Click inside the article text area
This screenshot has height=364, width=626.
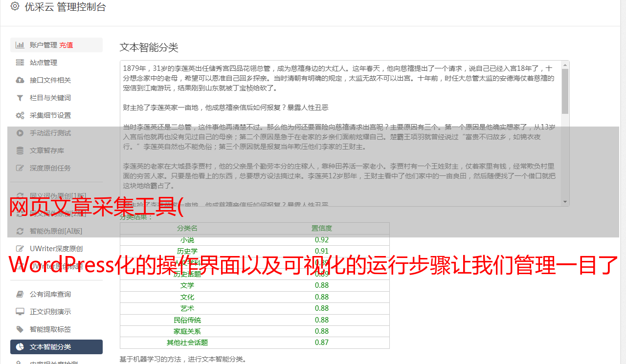coord(340,133)
